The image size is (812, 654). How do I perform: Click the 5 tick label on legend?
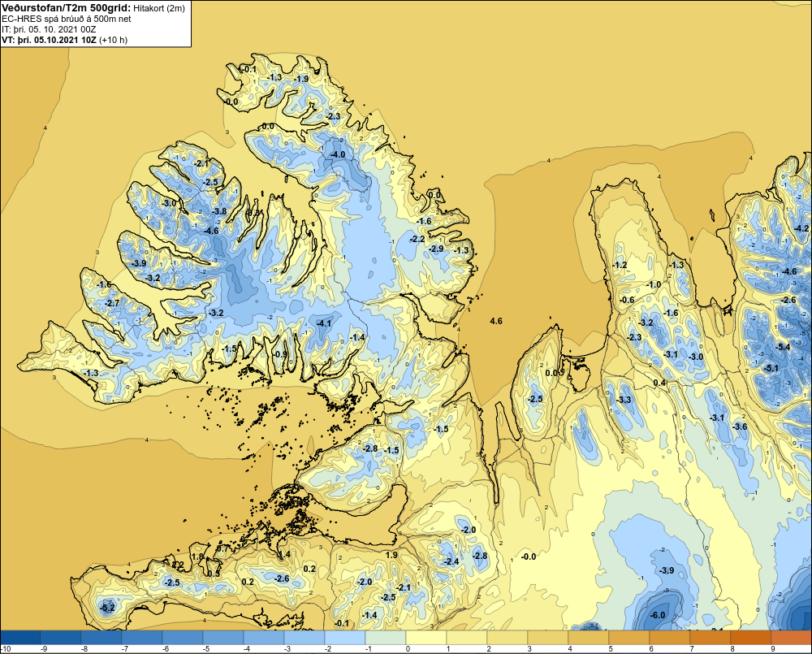(611, 649)
